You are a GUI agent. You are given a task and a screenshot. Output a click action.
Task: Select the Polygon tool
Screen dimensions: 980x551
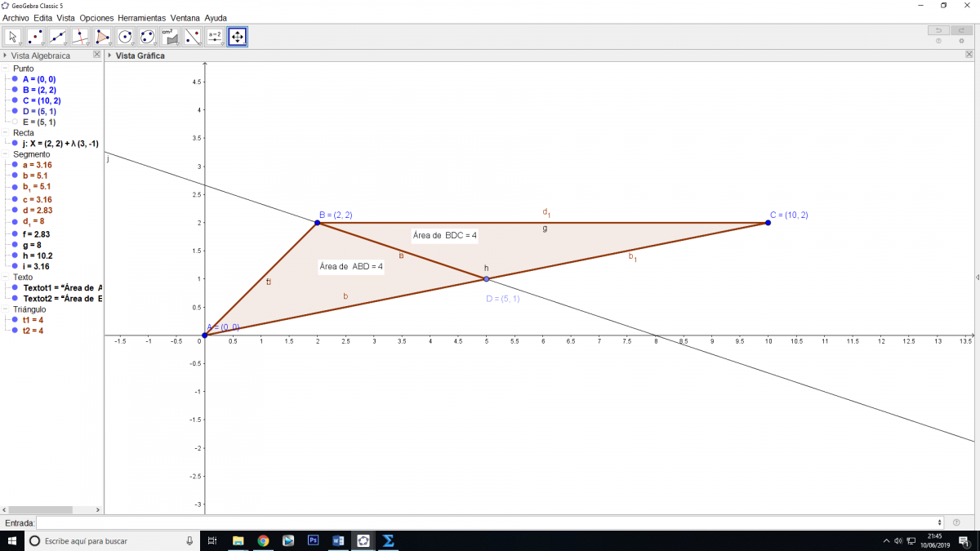pos(102,37)
